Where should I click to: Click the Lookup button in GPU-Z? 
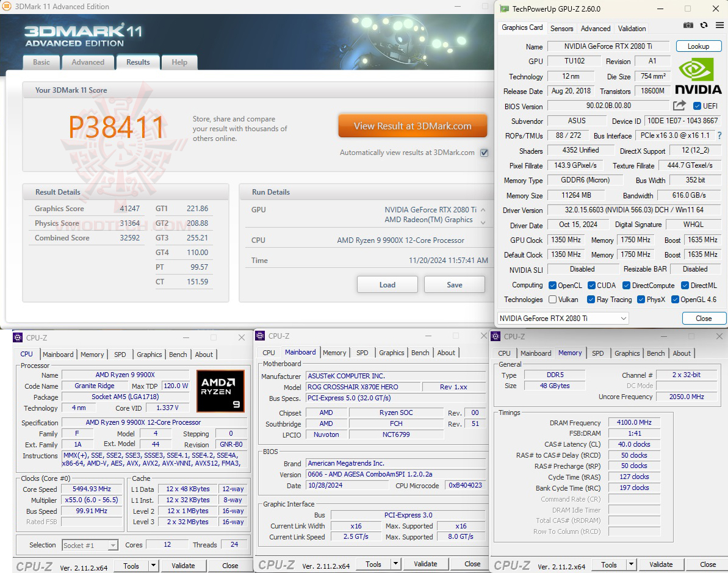point(698,46)
